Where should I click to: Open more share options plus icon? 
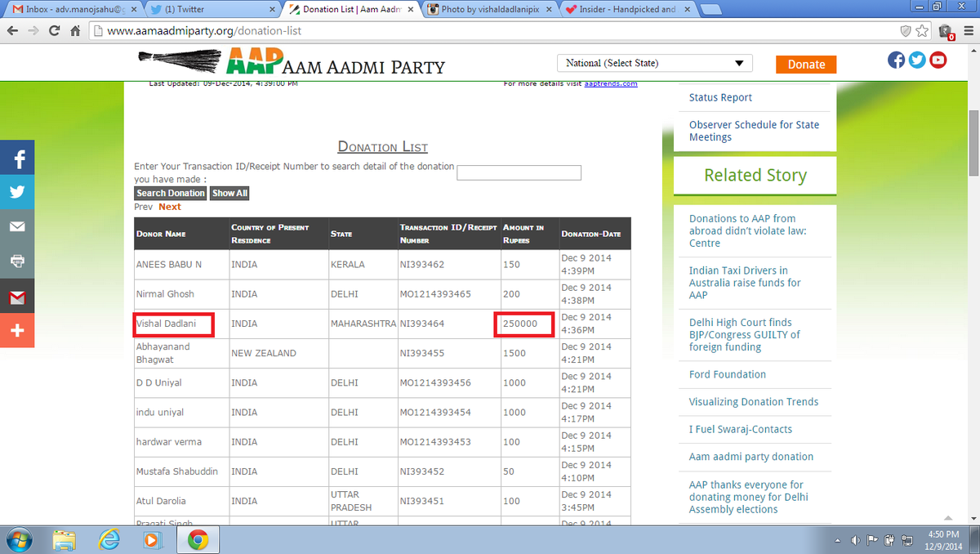[17, 330]
